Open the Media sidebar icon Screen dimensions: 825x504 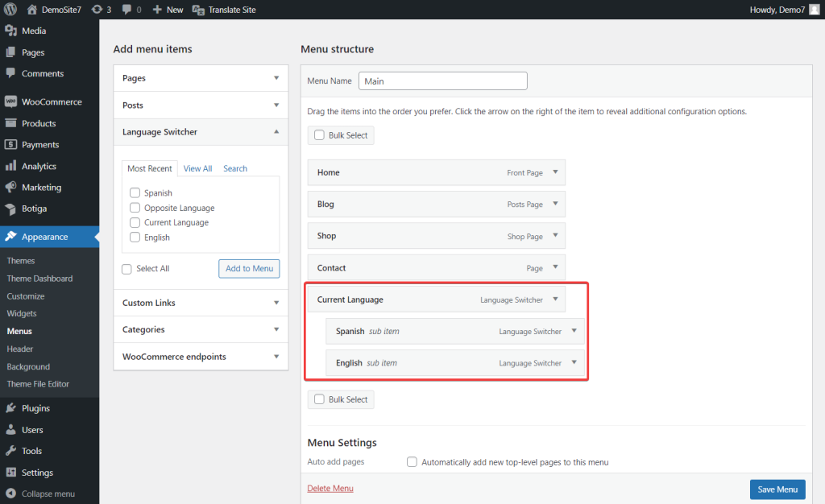(x=10, y=31)
